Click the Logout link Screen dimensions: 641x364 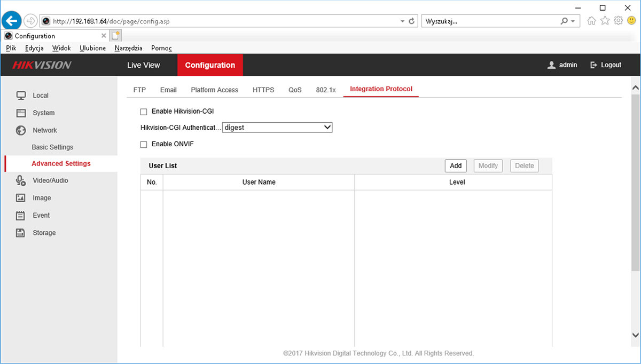coord(606,65)
